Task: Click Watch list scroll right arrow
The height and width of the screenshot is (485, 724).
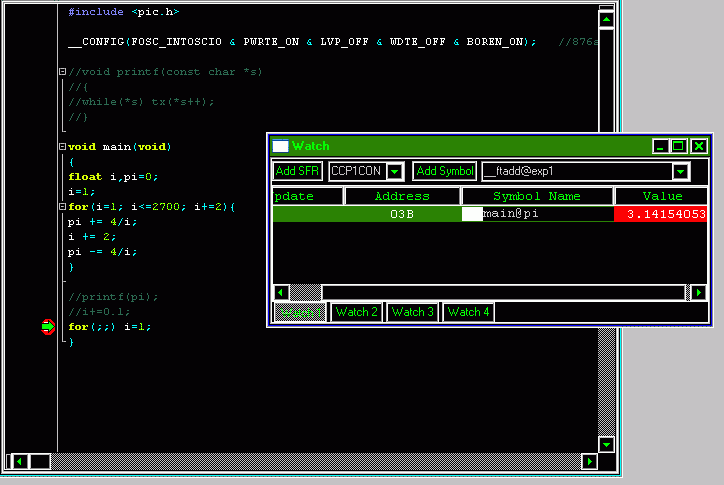Action: [x=699, y=292]
